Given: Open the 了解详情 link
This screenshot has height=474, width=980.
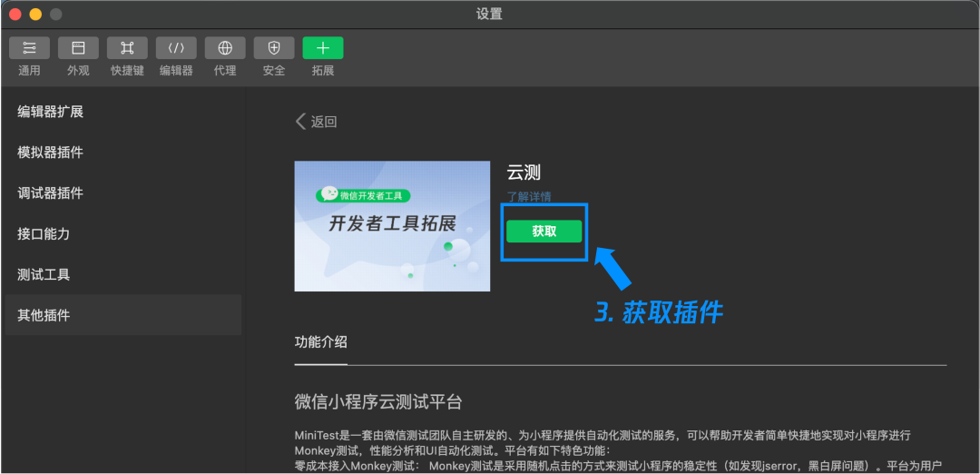Looking at the screenshot, I should (x=529, y=196).
